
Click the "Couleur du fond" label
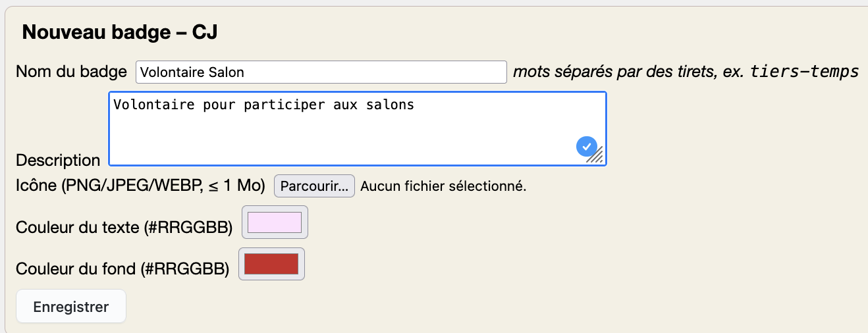pos(122,269)
